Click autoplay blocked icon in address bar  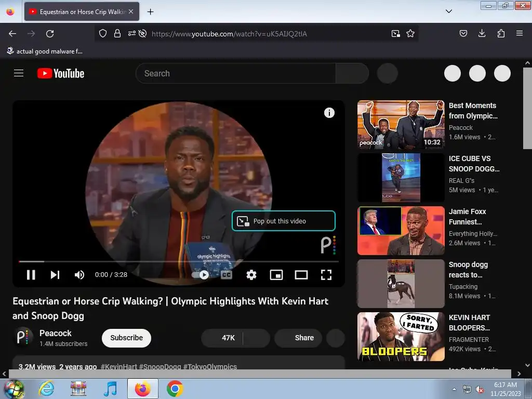[142, 33]
